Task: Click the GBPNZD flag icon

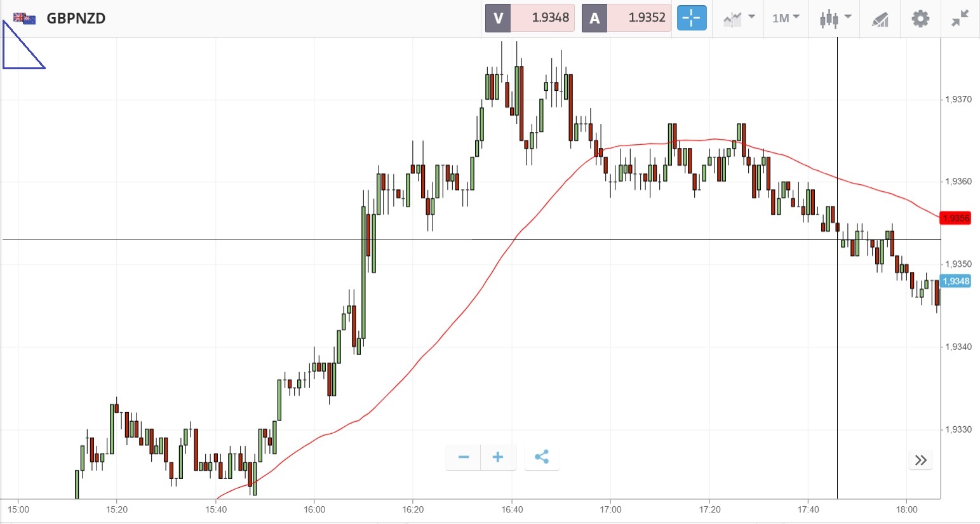Action: point(25,18)
